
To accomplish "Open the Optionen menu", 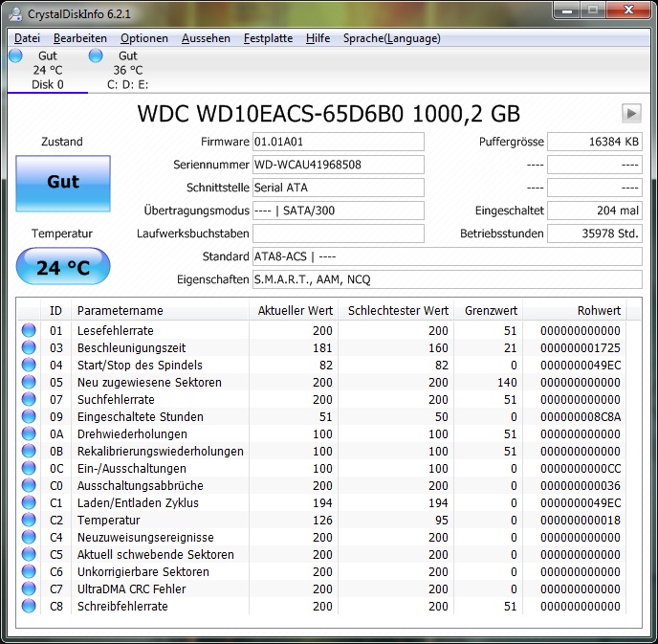I will pos(143,38).
